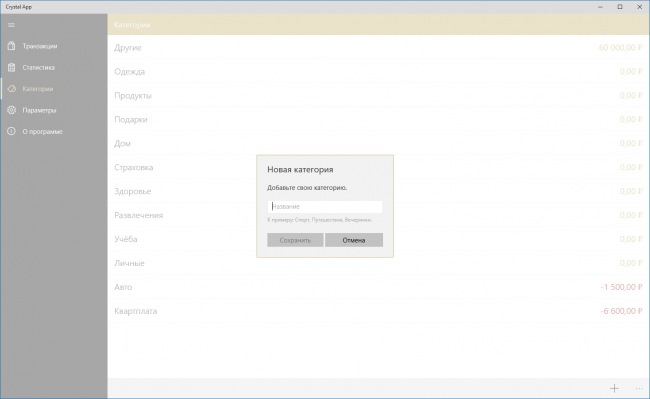The height and width of the screenshot is (399, 650).
Task: Click the Категории tag icon
Action: coord(11,89)
